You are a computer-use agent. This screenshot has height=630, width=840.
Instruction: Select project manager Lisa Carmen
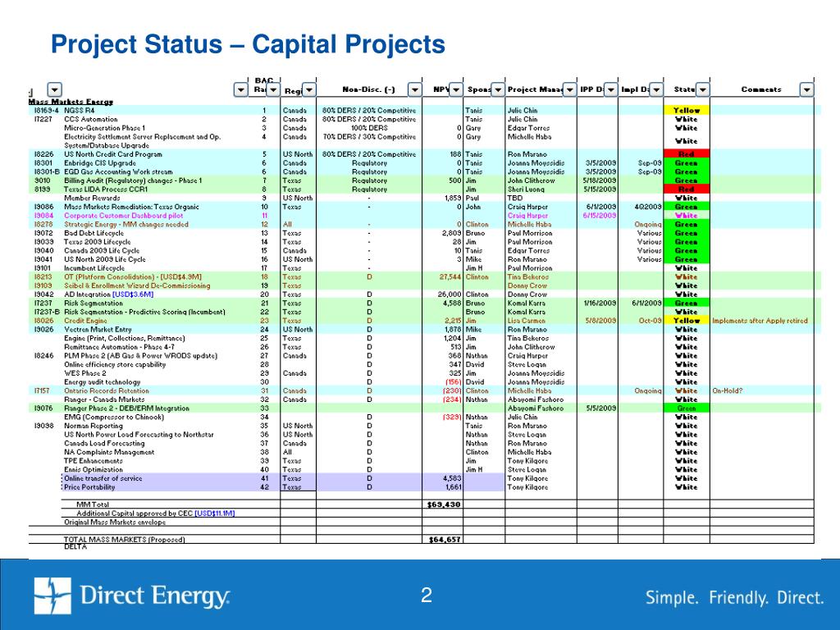click(527, 321)
